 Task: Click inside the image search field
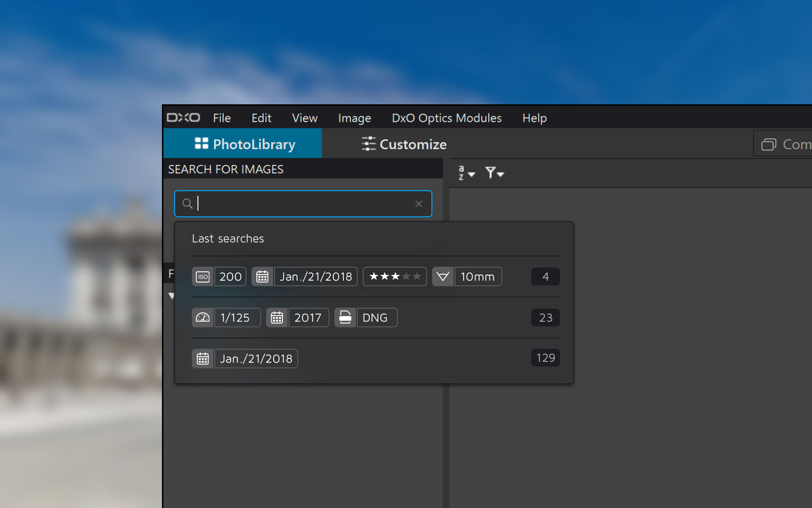pyautogui.click(x=302, y=204)
